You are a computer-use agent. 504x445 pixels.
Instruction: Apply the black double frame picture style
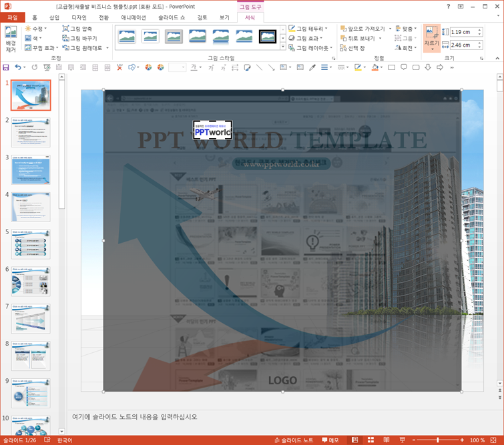[x=268, y=36]
